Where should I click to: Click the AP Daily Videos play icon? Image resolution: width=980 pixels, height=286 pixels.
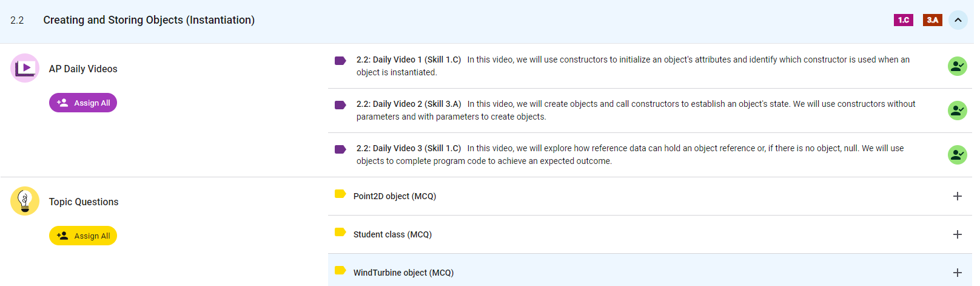[25, 68]
